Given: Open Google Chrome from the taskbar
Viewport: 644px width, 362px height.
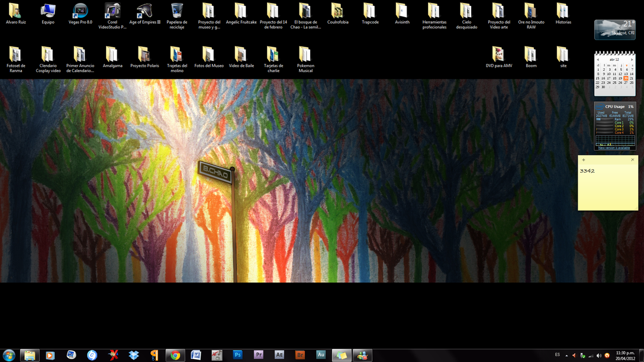Looking at the screenshot, I should point(175,355).
